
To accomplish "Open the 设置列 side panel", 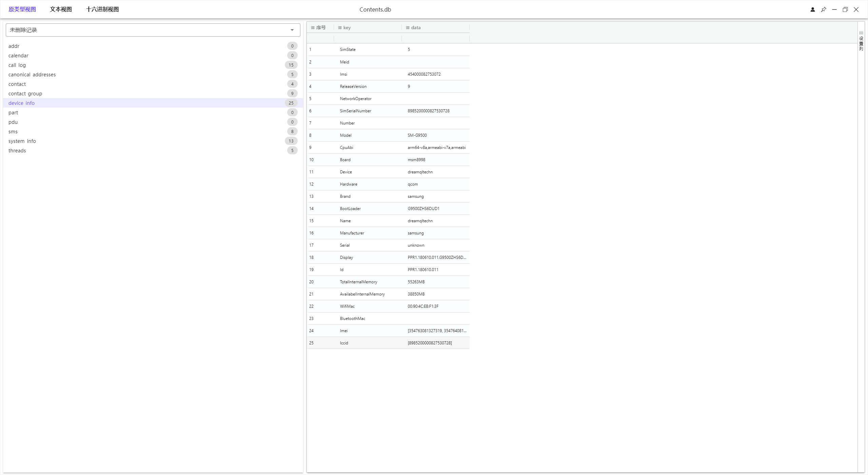I will [x=861, y=41].
